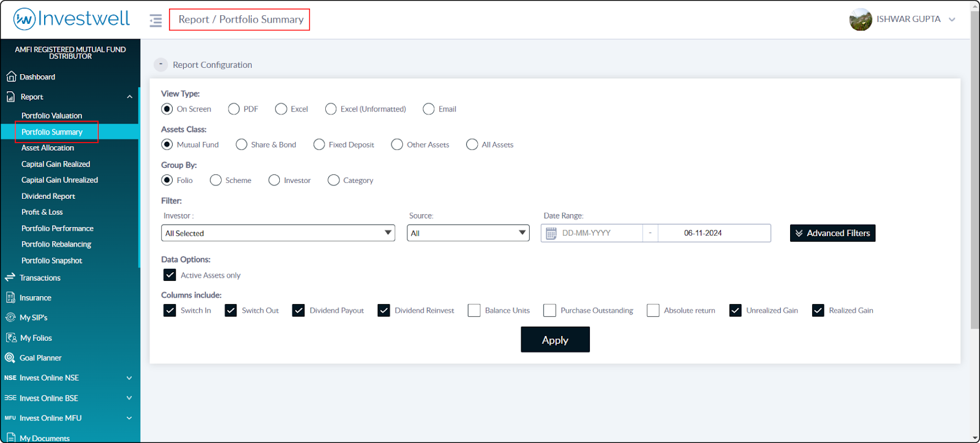This screenshot has width=980, height=443.
Task: Expand Invest Online BSE chevron
Action: (x=129, y=398)
